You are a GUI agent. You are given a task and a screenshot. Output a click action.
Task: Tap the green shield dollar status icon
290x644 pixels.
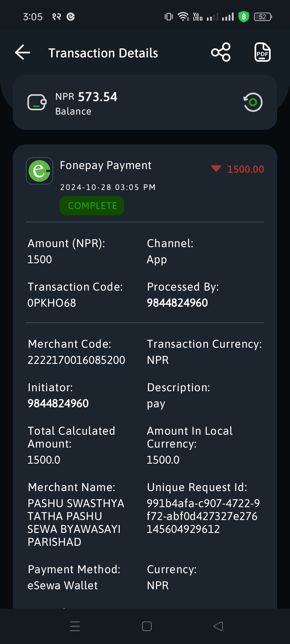pyautogui.click(x=244, y=17)
